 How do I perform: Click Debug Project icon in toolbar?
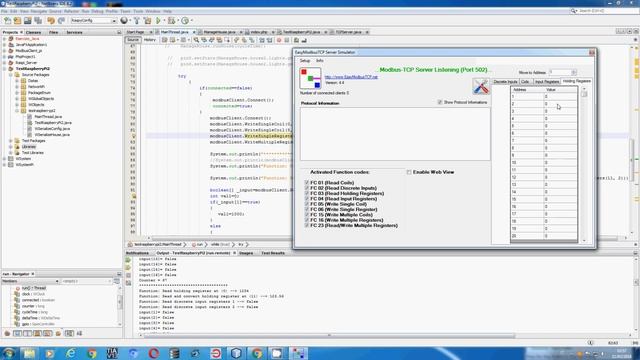pos(171,20)
